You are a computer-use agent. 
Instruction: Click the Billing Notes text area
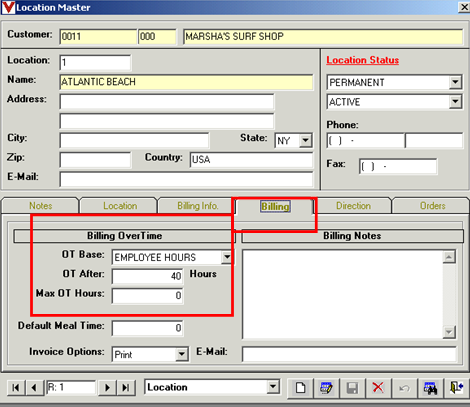[343, 294]
